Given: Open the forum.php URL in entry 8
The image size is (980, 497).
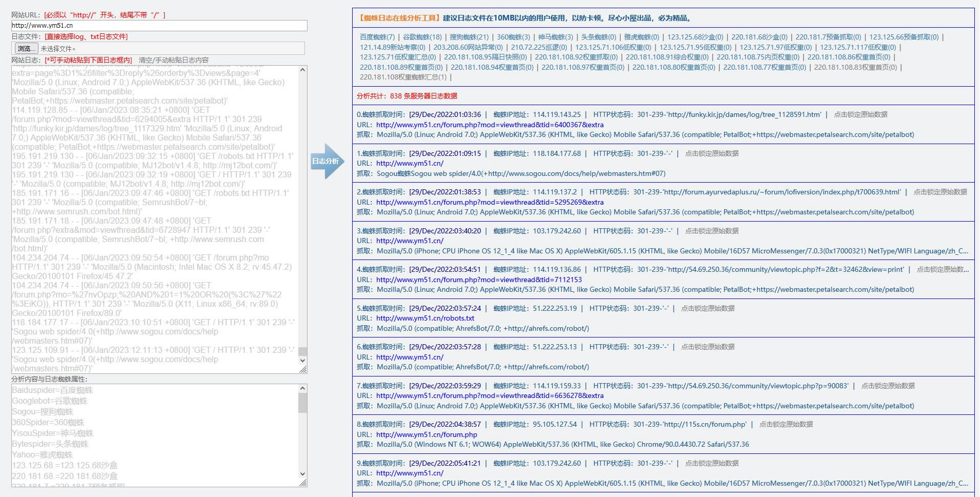Looking at the screenshot, I should click(426, 434).
